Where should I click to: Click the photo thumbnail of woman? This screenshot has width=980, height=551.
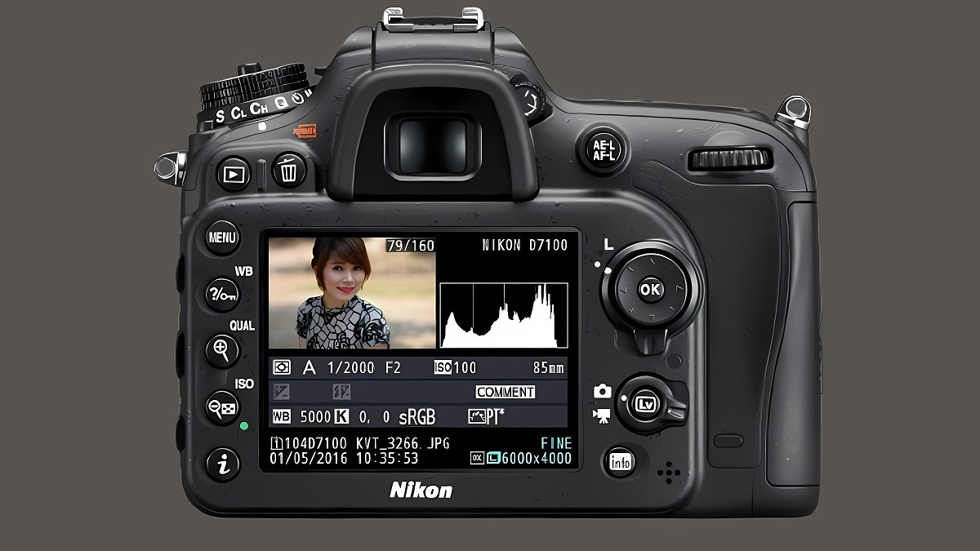click(352, 293)
